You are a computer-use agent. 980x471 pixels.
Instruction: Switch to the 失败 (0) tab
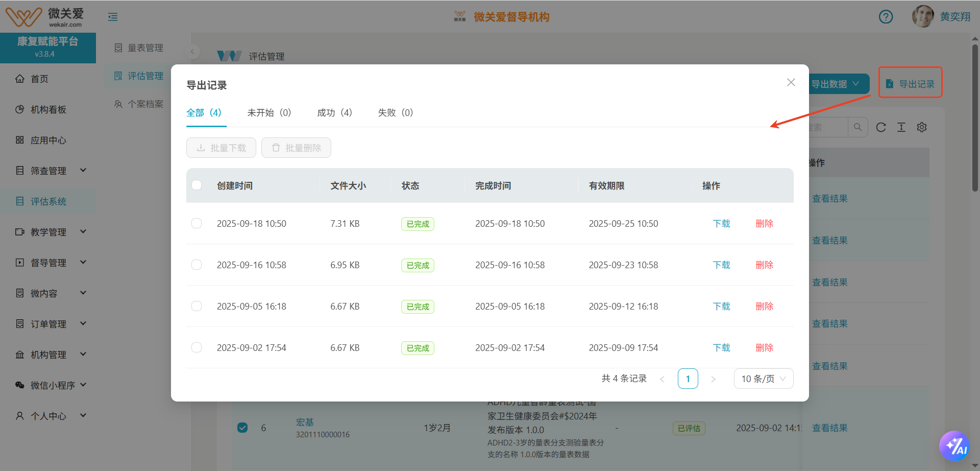pyautogui.click(x=395, y=112)
